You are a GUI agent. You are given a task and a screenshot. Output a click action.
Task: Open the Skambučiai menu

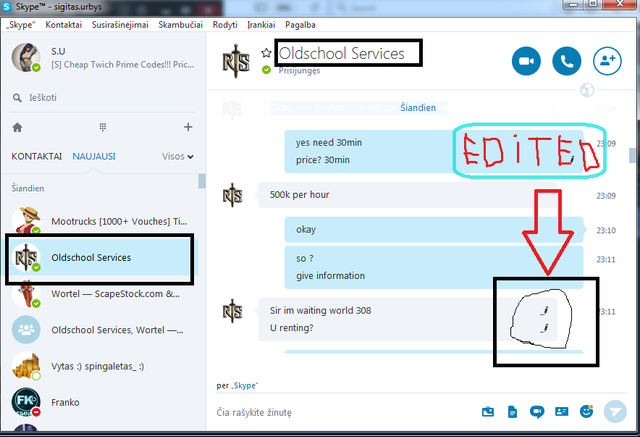click(180, 25)
